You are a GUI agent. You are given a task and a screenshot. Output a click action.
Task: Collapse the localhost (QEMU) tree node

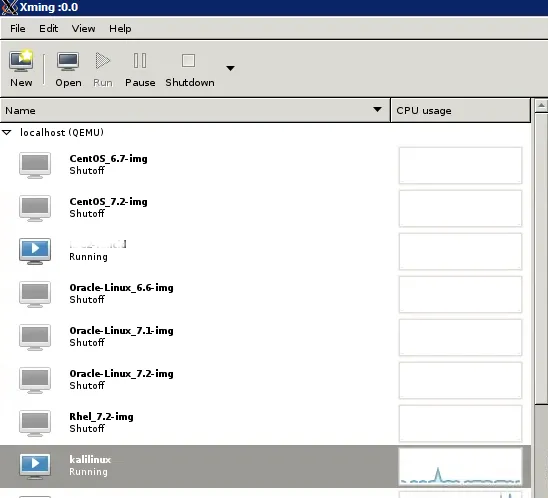(x=7, y=132)
